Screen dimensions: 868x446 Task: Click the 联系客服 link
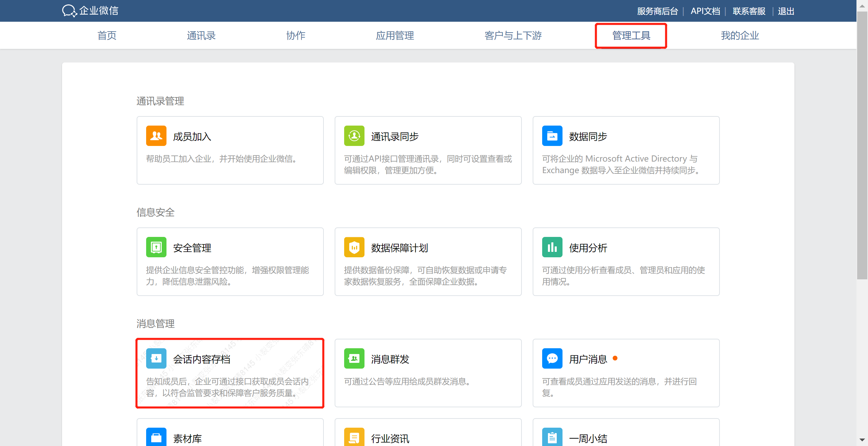click(749, 11)
